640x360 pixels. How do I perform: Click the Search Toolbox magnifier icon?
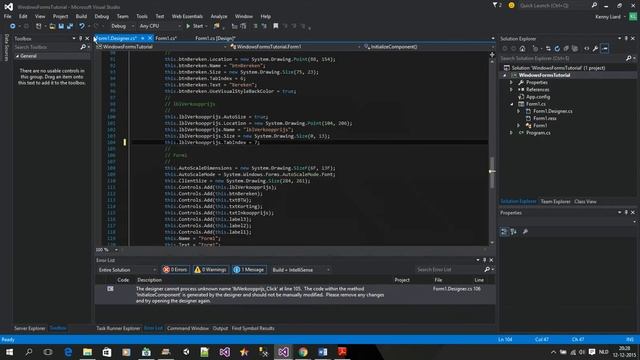83,47
